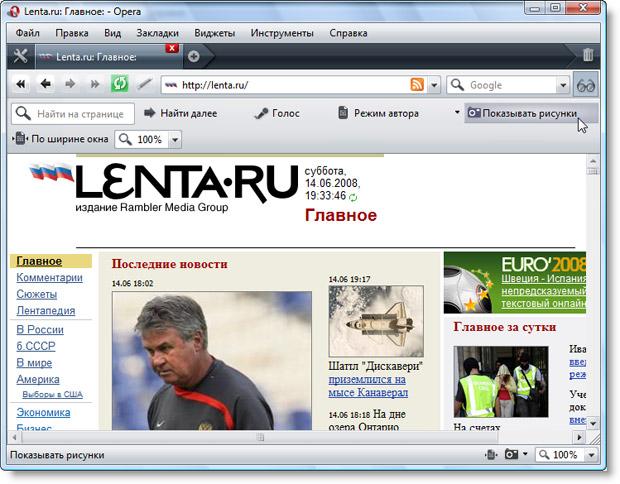Viewport: 620px width, 484px height.
Task: Open the В России section link
Action: (40, 329)
